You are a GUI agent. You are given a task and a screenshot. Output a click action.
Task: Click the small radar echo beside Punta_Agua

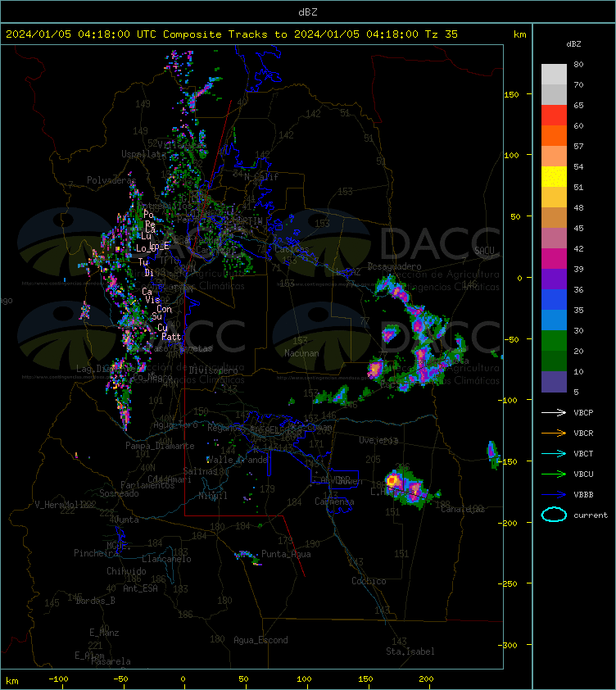(248, 556)
